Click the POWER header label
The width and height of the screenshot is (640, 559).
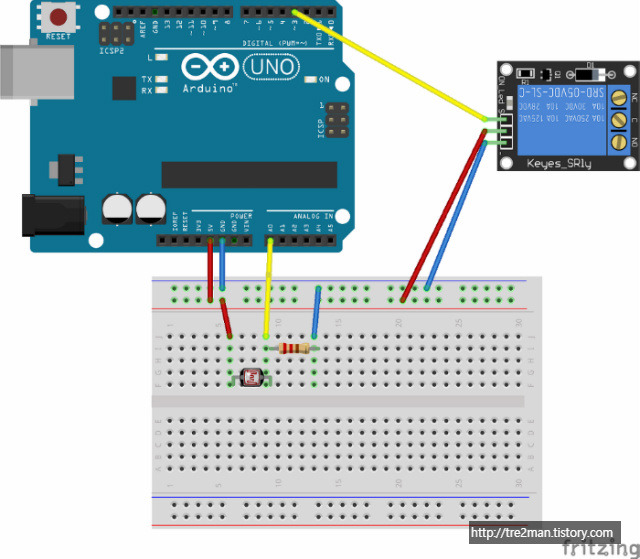click(x=241, y=216)
